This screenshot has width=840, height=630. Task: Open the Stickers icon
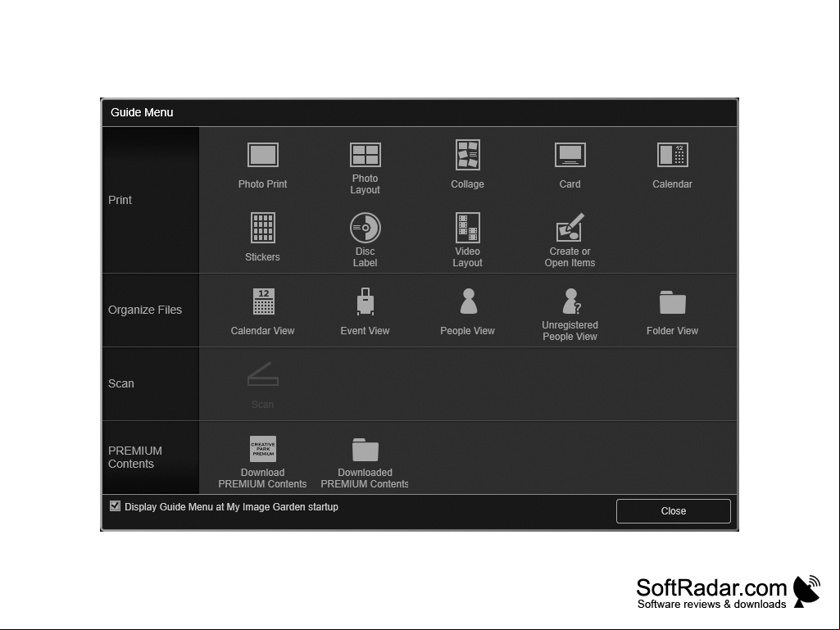point(262,228)
